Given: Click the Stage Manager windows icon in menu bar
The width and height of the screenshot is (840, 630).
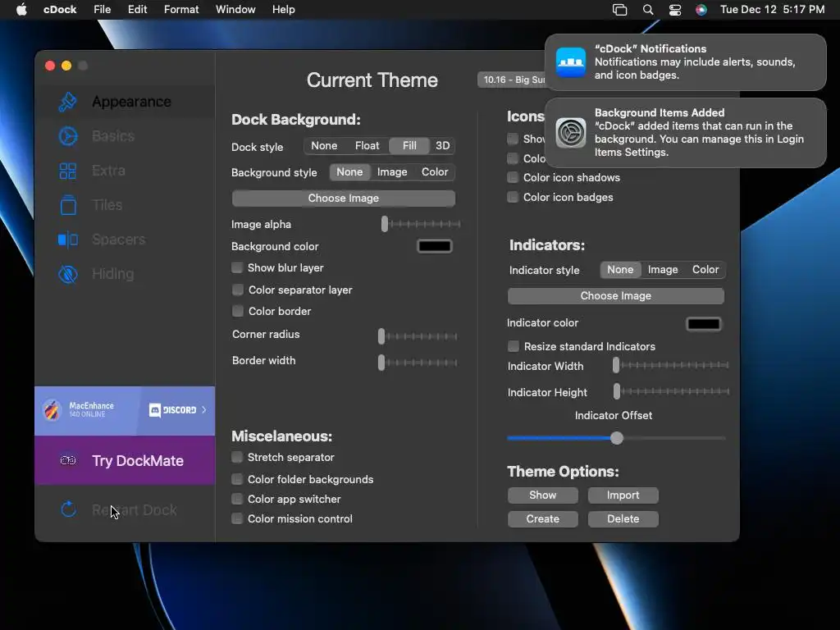Looking at the screenshot, I should tap(620, 10).
